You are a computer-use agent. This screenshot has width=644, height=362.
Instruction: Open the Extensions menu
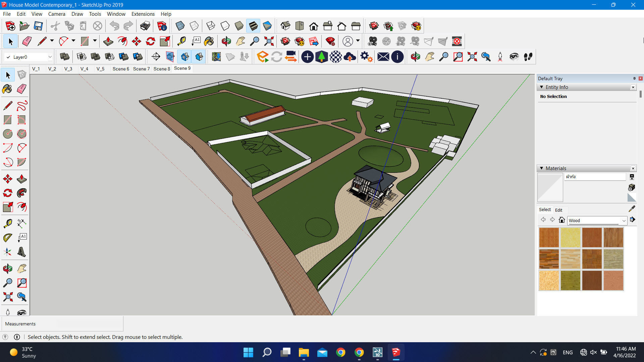click(143, 14)
